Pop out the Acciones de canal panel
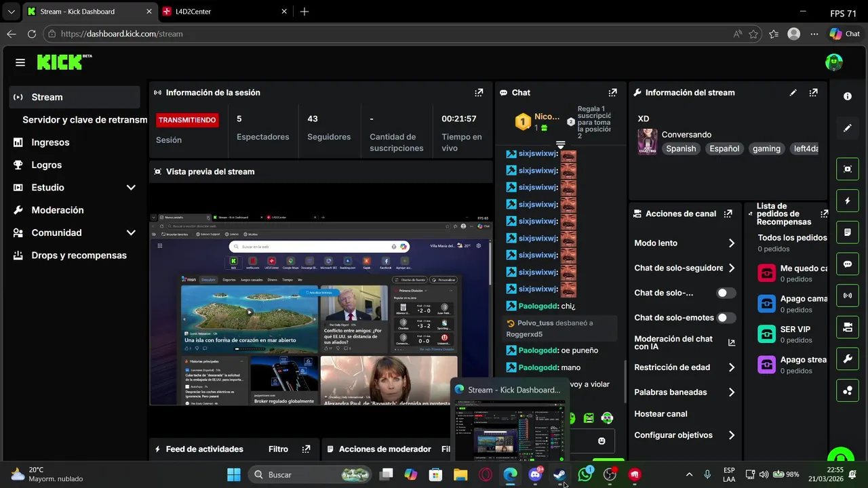The height and width of the screenshot is (488, 868). [x=728, y=213]
